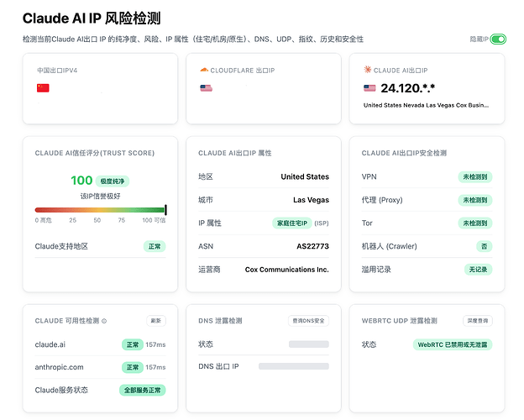Viewport: 524px width, 420px height.
Task: Click 未检测到 badge in VPN row
Action: (475, 177)
